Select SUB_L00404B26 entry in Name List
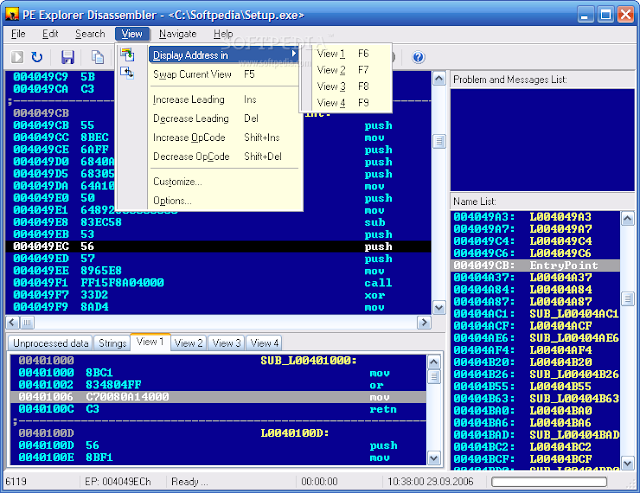 coord(535,374)
